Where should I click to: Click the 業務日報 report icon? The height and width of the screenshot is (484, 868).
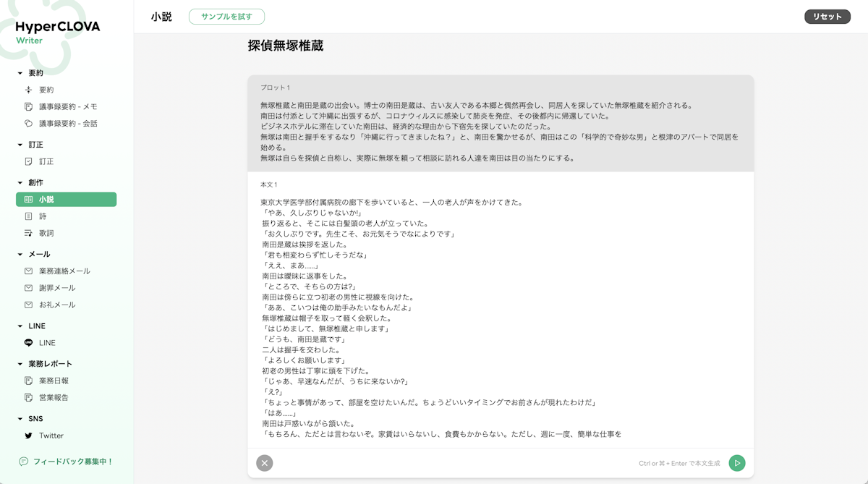pyautogui.click(x=29, y=381)
